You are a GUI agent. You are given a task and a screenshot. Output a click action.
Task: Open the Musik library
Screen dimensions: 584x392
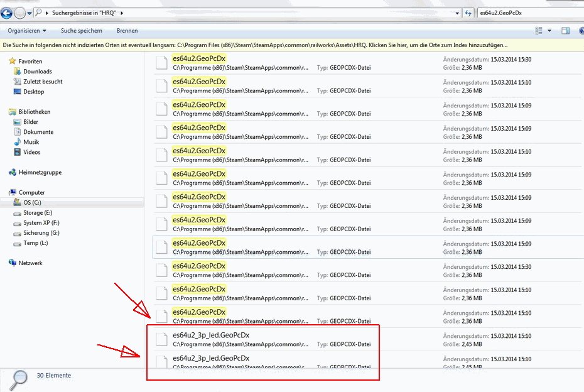[31, 142]
